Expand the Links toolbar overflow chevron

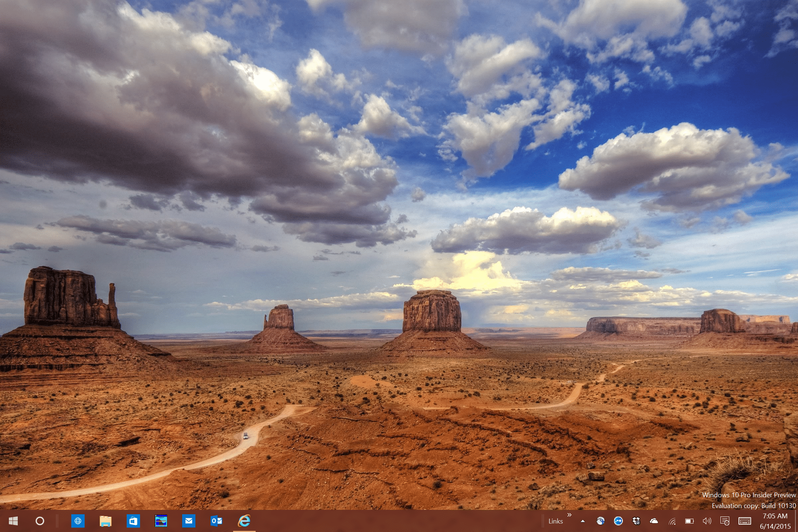569,515
